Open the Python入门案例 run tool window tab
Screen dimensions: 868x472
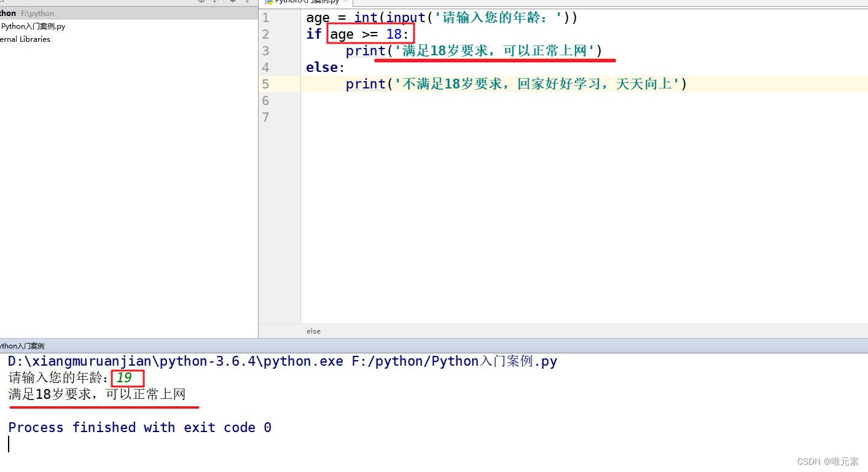coord(22,345)
